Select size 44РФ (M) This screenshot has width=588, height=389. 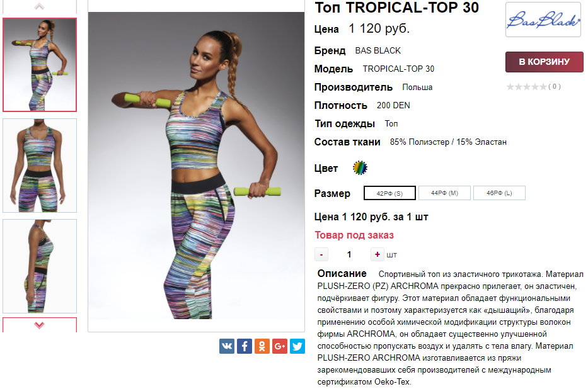click(x=444, y=193)
